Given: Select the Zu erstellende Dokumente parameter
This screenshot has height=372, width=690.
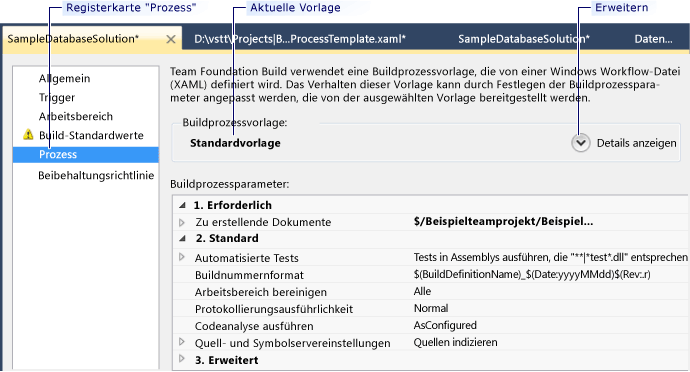Looking at the screenshot, I should [263, 222].
